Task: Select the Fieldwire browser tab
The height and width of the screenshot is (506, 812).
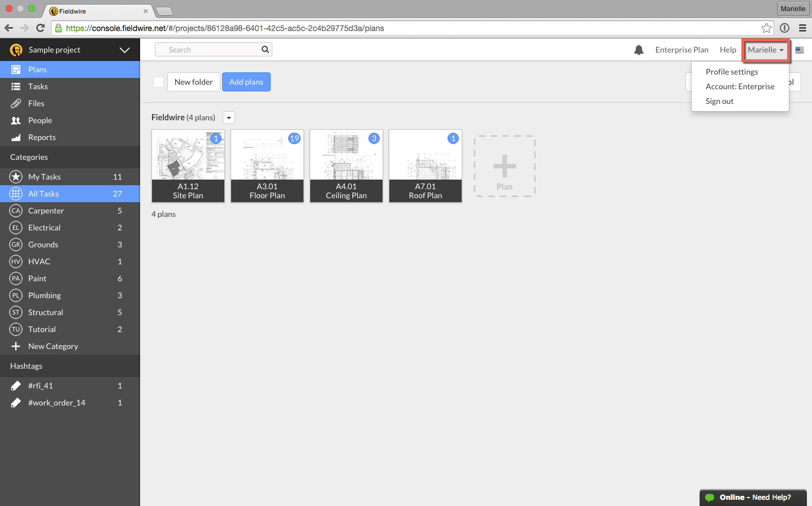Action: pyautogui.click(x=99, y=11)
